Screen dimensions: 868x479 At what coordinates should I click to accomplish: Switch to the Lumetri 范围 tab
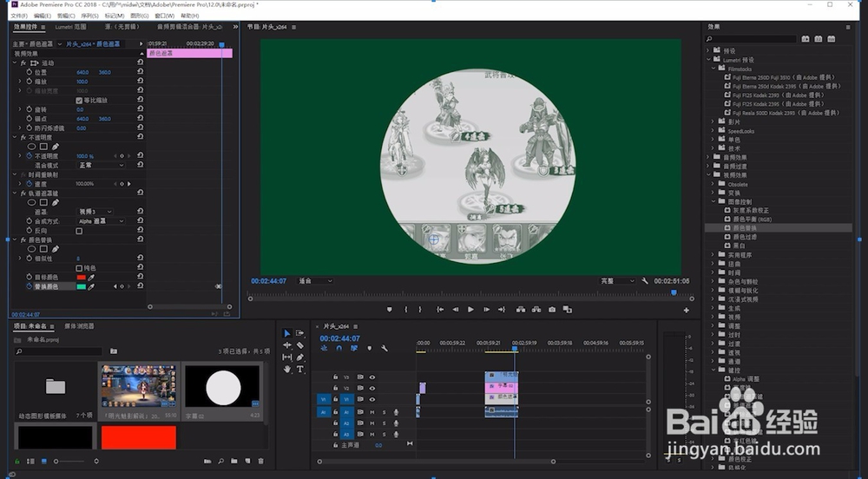point(71,27)
